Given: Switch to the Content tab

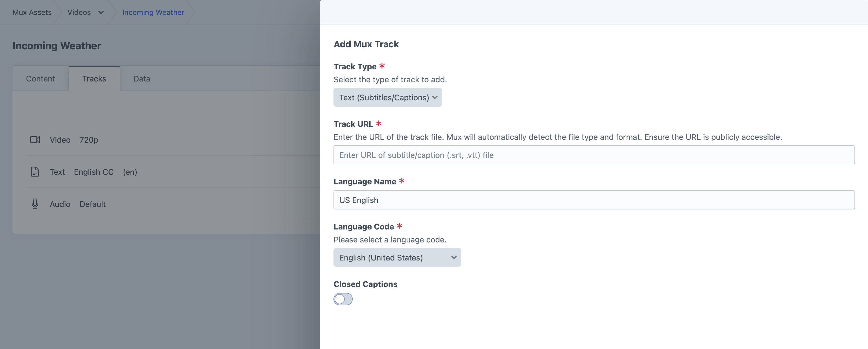Looking at the screenshot, I should (x=40, y=79).
